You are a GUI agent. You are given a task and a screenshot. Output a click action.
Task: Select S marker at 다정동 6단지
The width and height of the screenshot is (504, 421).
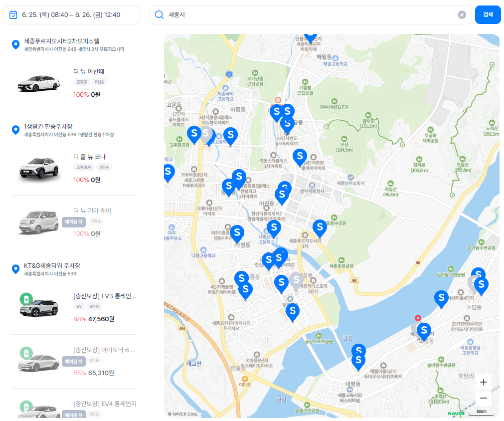pyautogui.click(x=237, y=233)
